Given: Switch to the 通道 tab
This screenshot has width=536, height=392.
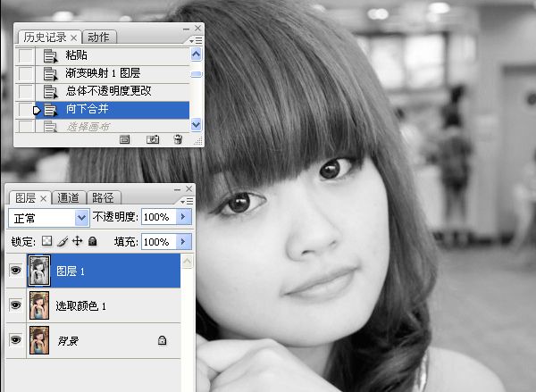Looking at the screenshot, I should [68, 197].
